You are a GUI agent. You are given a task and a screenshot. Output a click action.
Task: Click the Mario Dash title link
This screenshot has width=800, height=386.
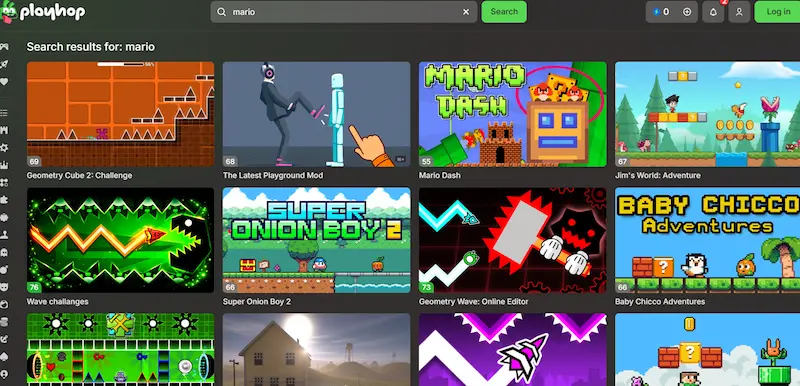(440, 175)
